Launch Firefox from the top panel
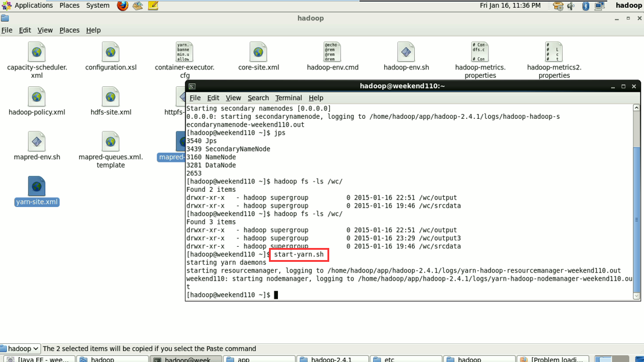Image resolution: width=644 pixels, height=362 pixels. click(x=122, y=6)
